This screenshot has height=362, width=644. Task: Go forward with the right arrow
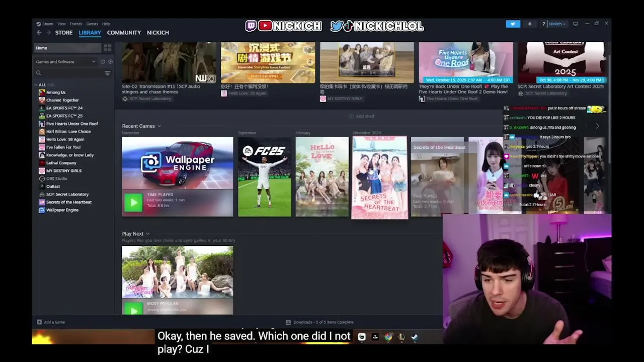(x=49, y=33)
